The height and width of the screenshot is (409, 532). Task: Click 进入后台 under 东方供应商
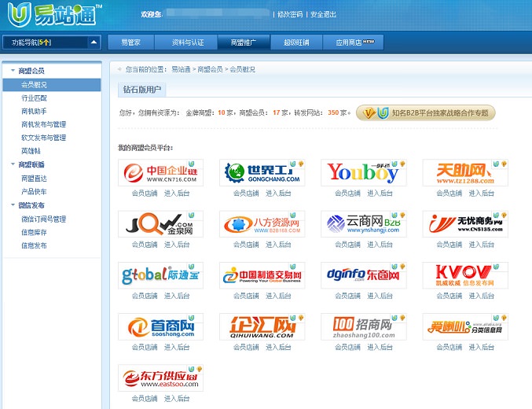177,399
